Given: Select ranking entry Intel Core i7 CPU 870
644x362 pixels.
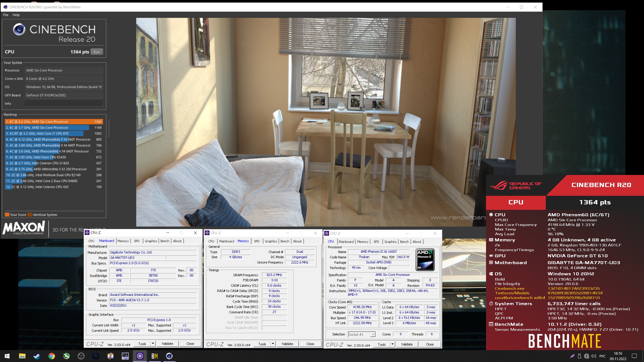Looking at the screenshot, I should 54,133.
